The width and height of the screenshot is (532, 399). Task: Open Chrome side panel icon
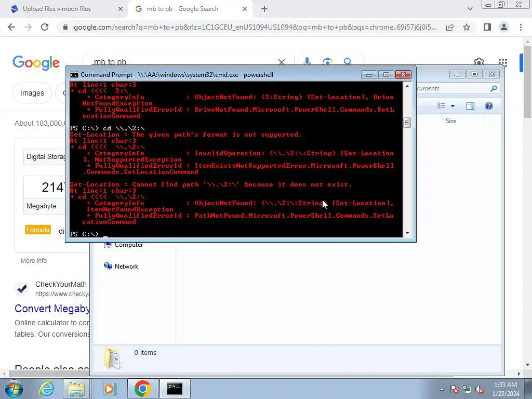coord(487,27)
